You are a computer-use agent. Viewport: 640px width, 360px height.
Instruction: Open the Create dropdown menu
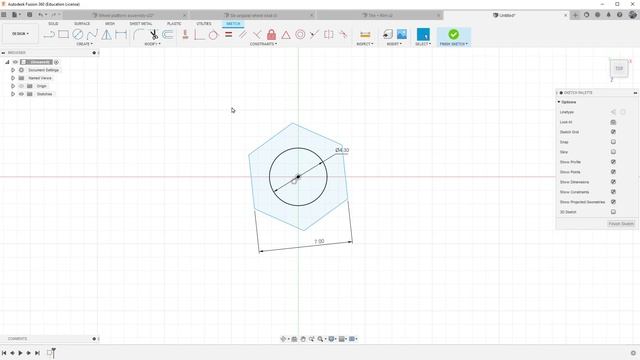pyautogui.click(x=84, y=44)
